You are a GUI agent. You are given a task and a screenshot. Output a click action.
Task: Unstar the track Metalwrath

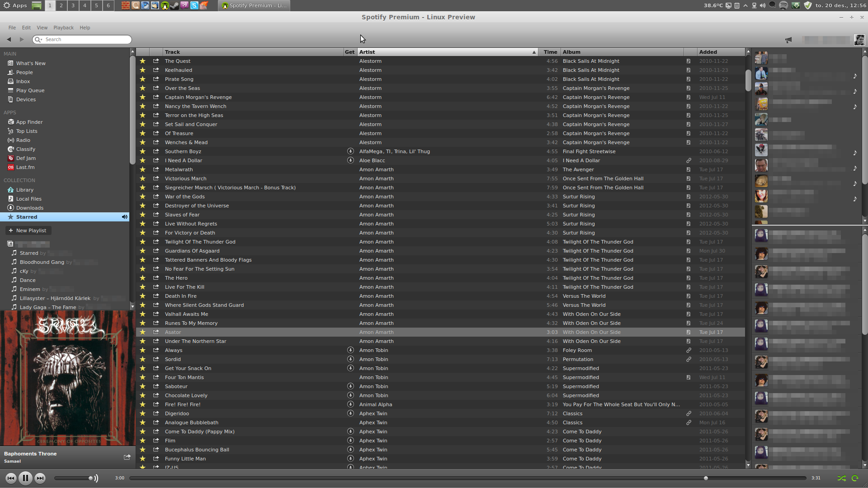point(142,169)
